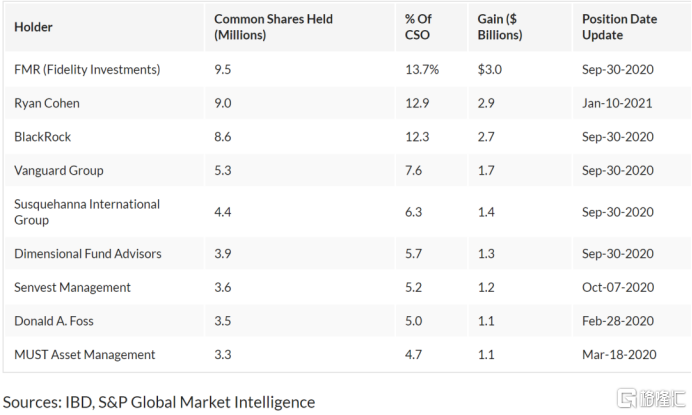Click Dimensional Fund Advisors in the table
Viewport: 692px width, 415px height.
[x=88, y=254]
